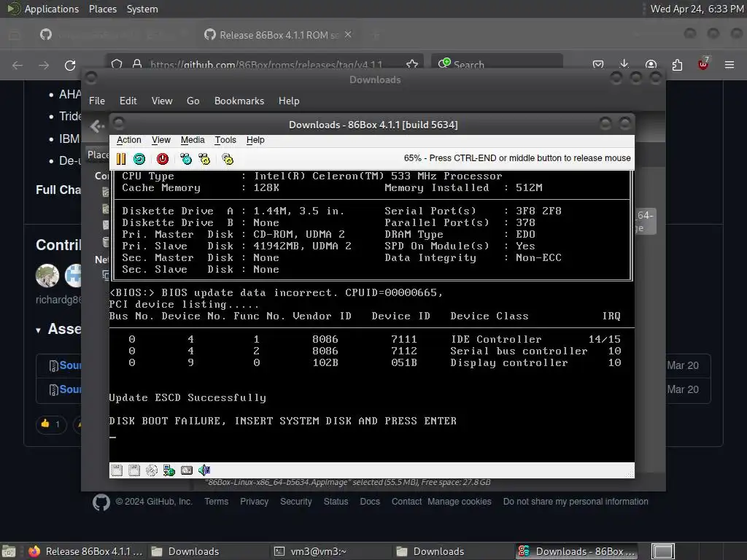Click thumbs up reaction button
Screen dimensions: 747x560
[50, 424]
